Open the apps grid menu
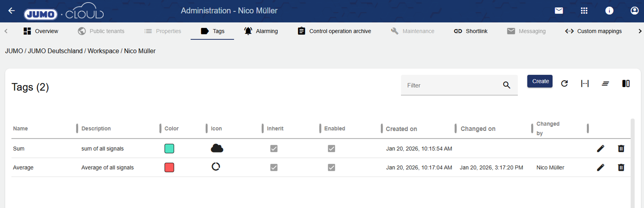644x208 pixels. tap(584, 11)
